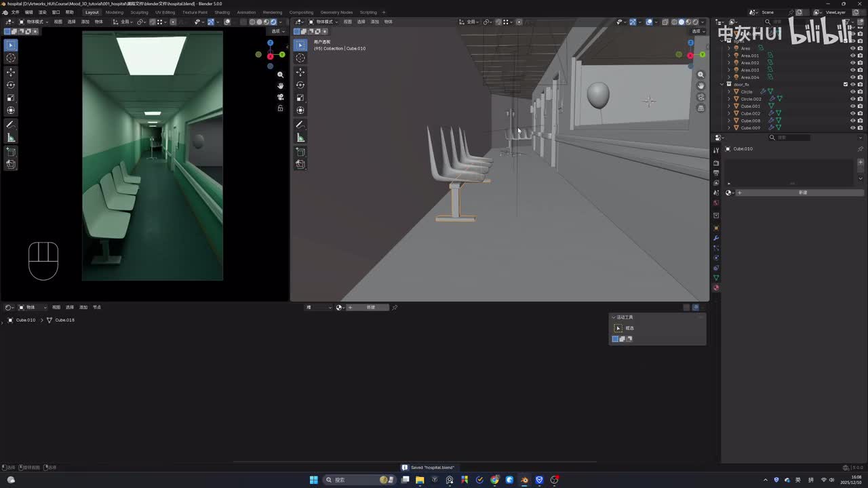Select the Cursor tool in left viewport

point(11,58)
